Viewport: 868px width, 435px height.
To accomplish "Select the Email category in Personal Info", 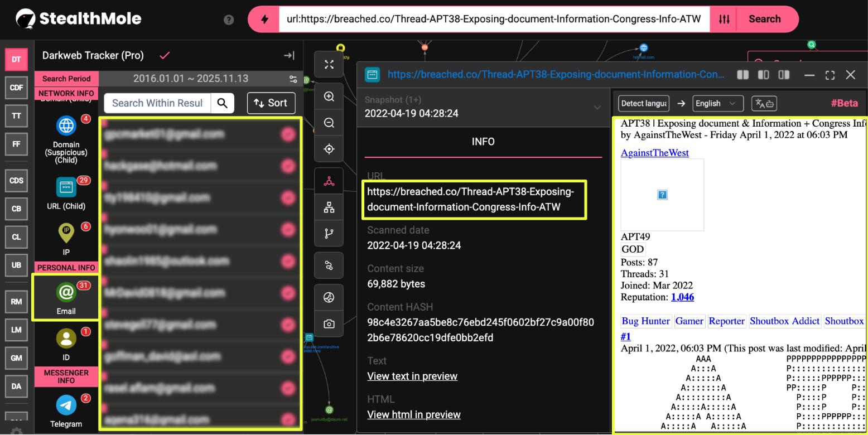I will (x=66, y=298).
